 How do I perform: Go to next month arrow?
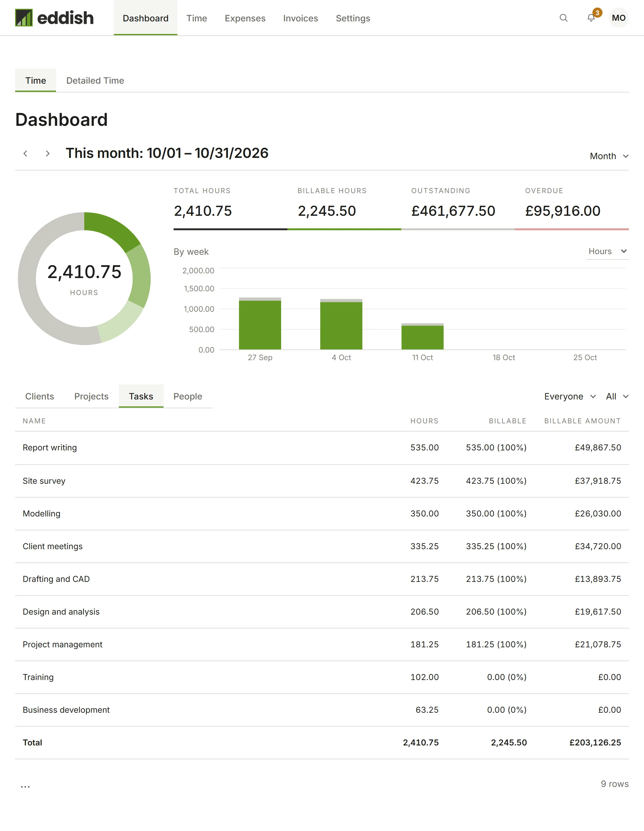click(x=47, y=153)
